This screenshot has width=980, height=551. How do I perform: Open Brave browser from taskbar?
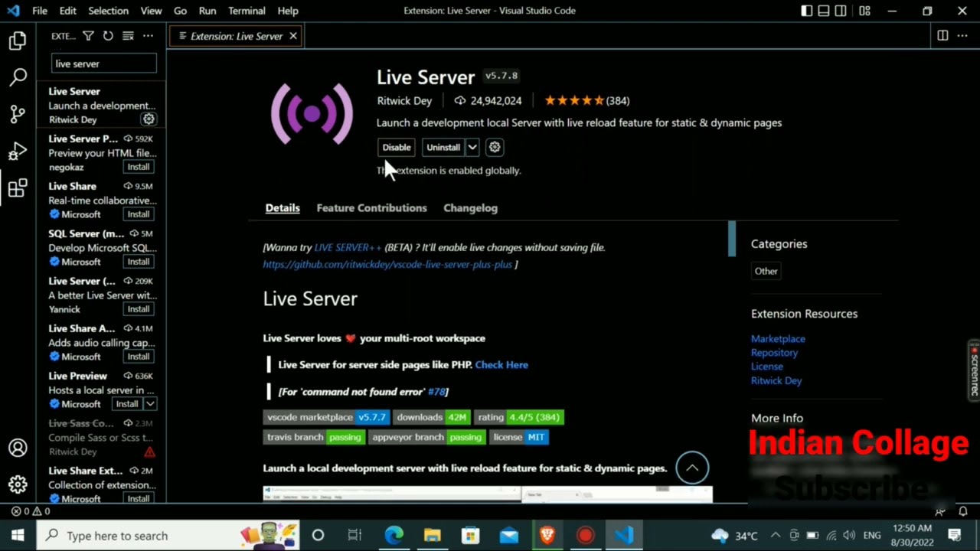547,535
